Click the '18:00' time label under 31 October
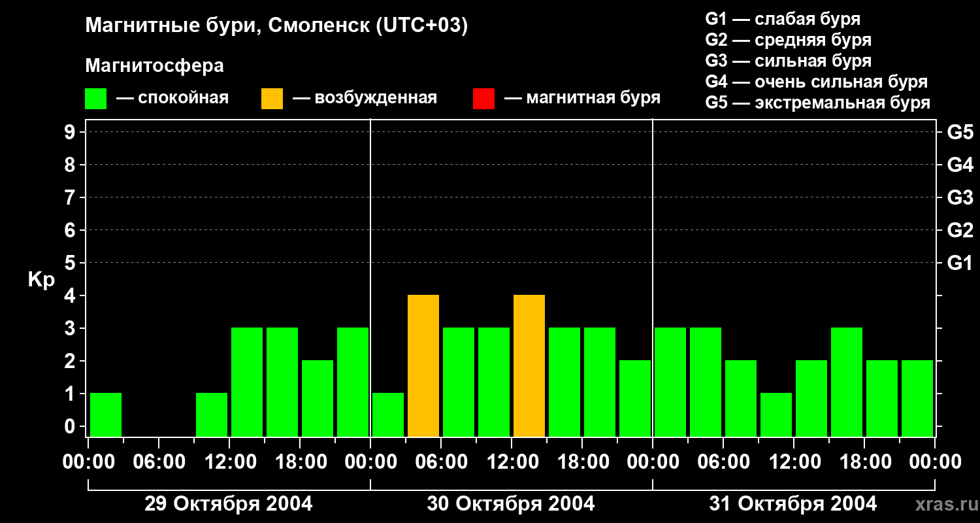The image size is (980, 523). click(864, 462)
